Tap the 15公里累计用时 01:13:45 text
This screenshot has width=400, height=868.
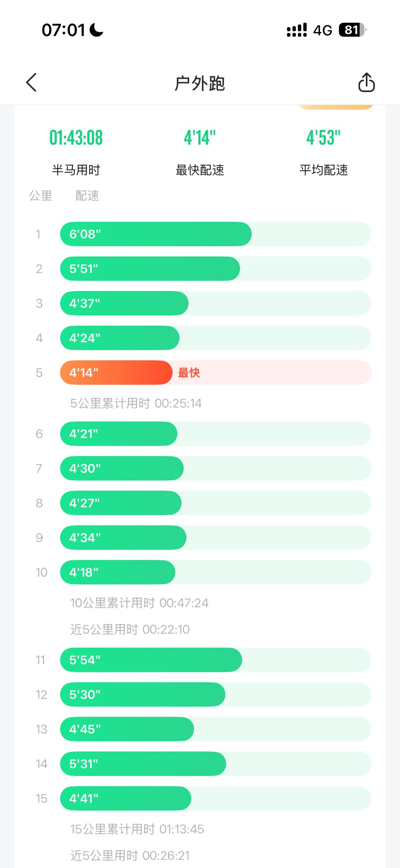coord(137,829)
